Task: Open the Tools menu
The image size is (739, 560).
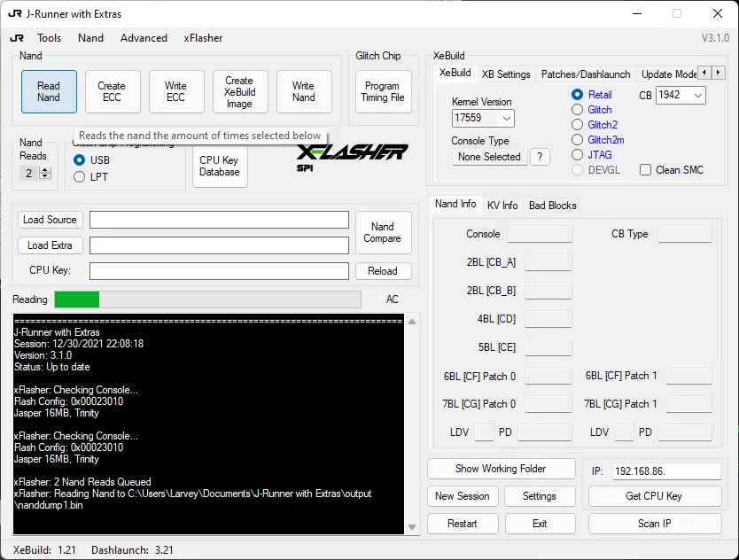Action: [x=49, y=38]
